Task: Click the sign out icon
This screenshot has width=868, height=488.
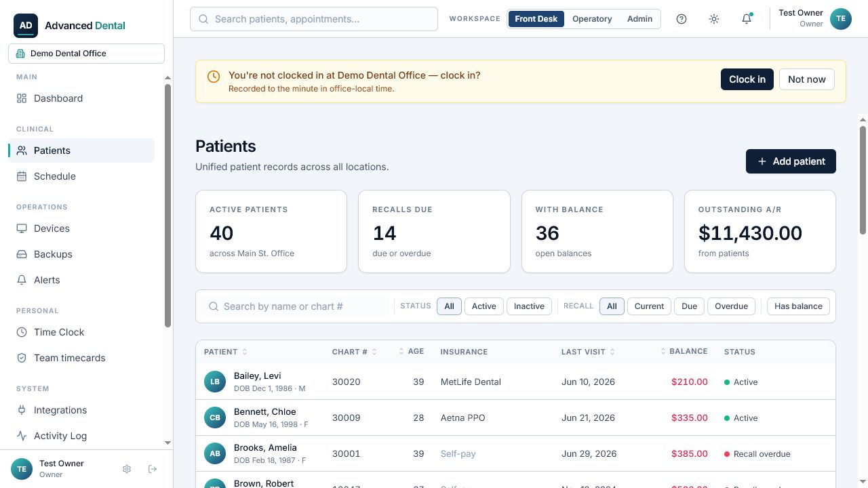Action: 153,469
